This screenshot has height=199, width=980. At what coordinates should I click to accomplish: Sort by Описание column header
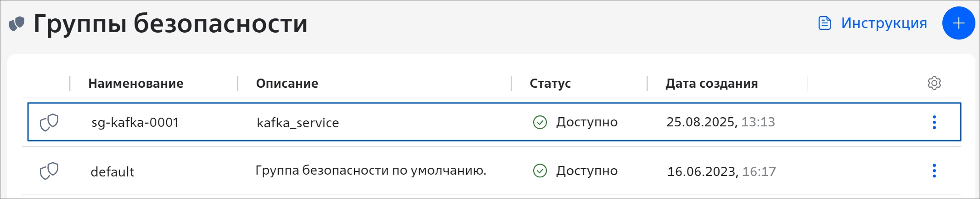coord(287,84)
